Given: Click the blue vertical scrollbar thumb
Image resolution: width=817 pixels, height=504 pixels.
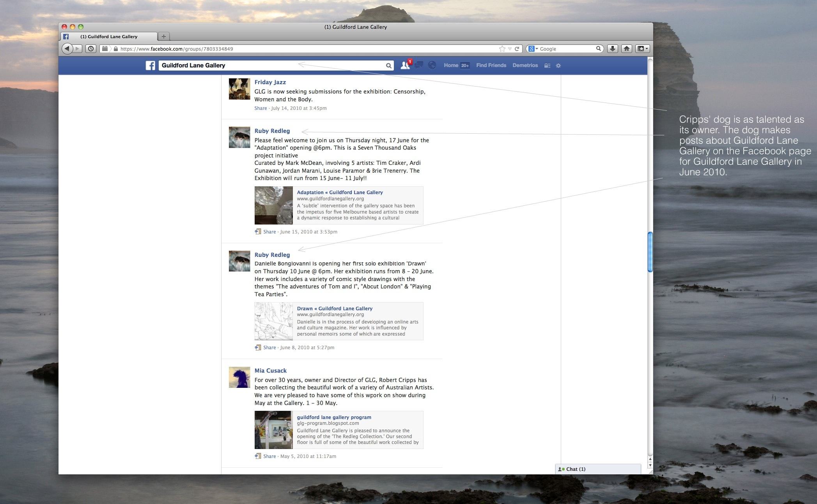Looking at the screenshot, I should pyautogui.click(x=650, y=252).
